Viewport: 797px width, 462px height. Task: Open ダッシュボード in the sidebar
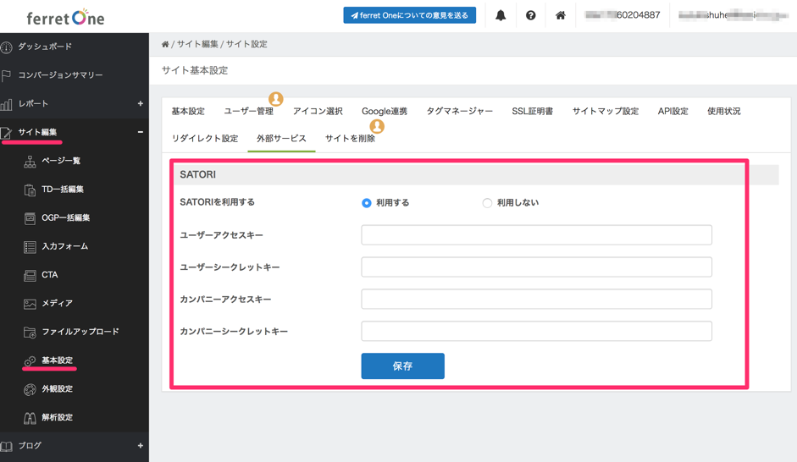click(45, 47)
